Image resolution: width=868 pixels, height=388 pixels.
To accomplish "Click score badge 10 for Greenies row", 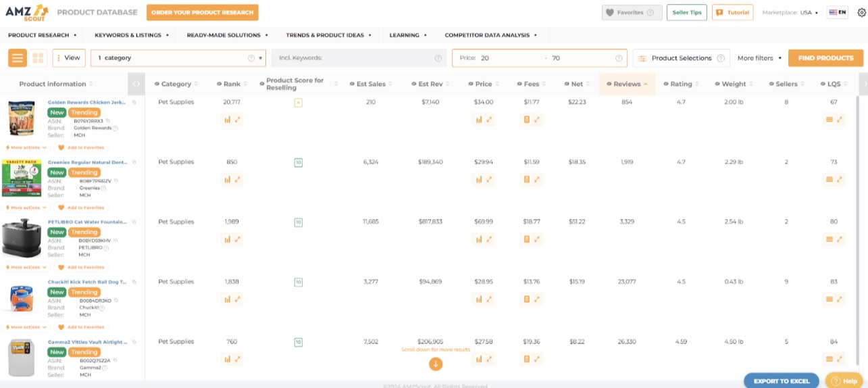I will tap(299, 162).
